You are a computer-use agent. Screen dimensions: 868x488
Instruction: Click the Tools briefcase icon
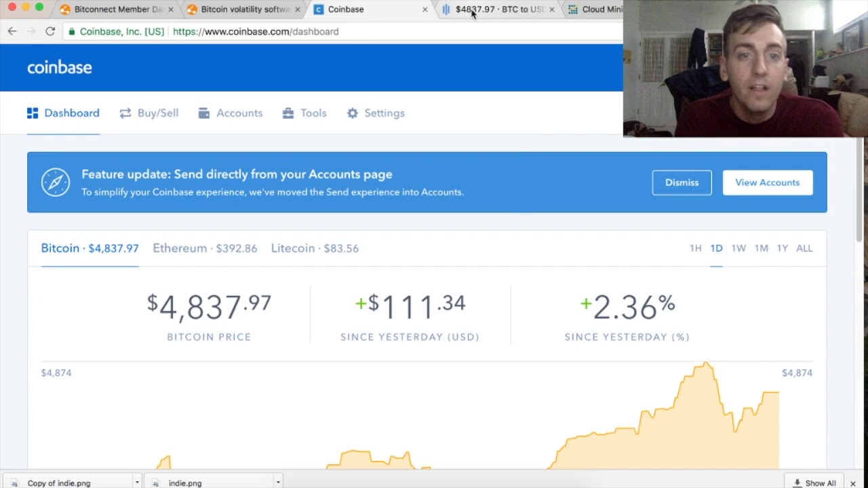(x=288, y=113)
